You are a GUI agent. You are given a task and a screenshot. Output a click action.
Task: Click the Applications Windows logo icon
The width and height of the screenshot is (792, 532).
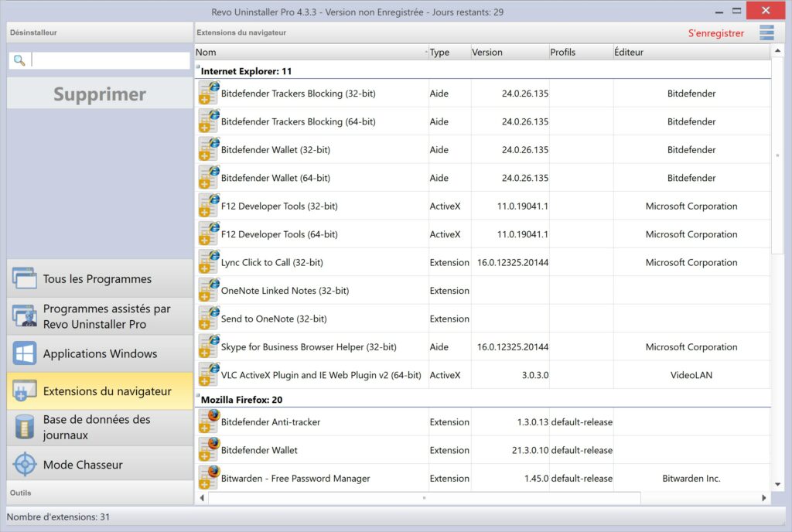click(25, 353)
